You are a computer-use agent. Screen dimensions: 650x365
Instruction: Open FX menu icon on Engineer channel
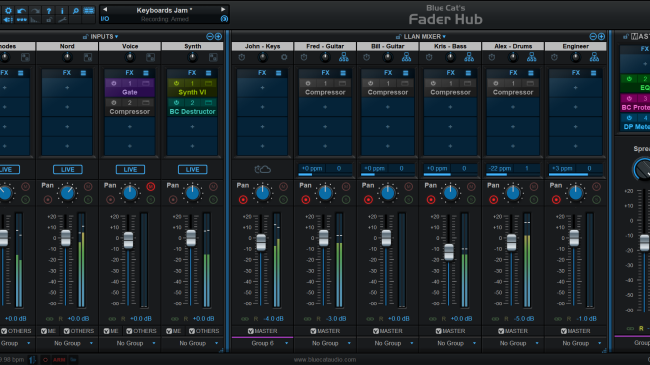[x=593, y=73]
